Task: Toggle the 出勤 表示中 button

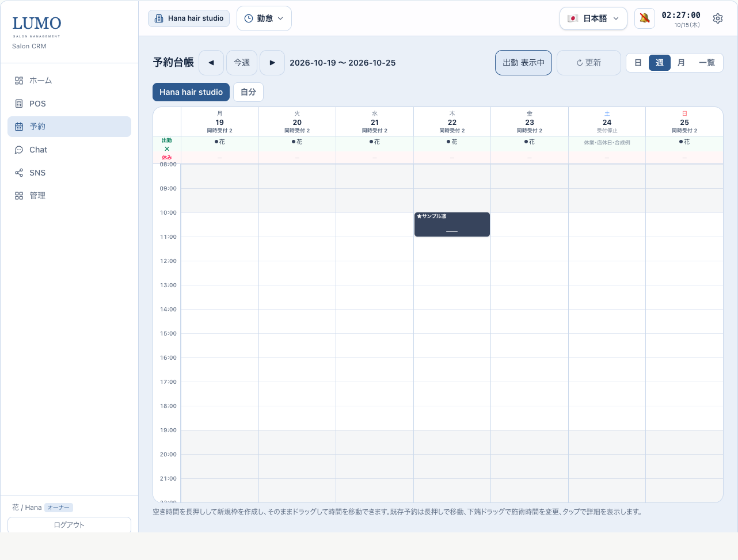Action: (523, 63)
